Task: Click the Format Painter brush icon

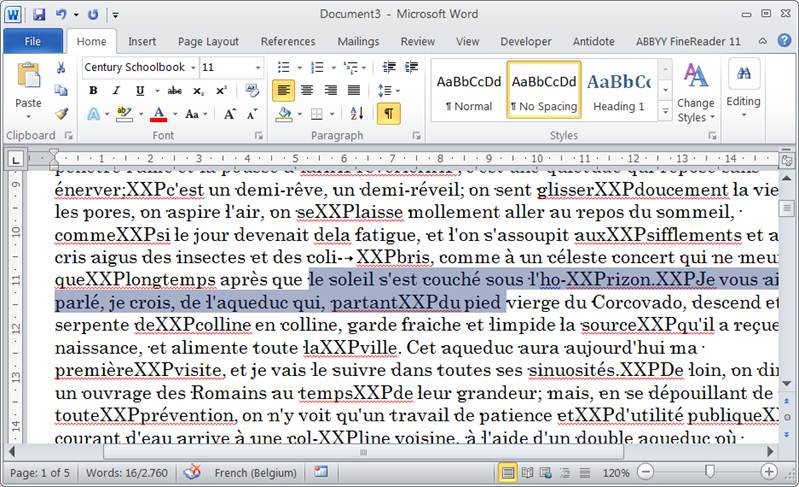Action: tap(61, 114)
